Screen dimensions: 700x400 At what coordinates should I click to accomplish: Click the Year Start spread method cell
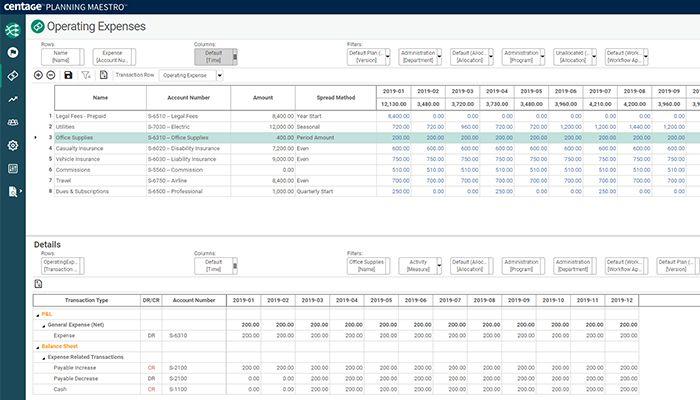[336, 116]
